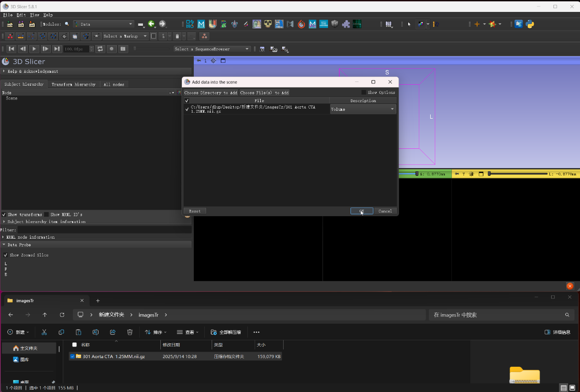Select the Window/Level adjust mouse mode icon
This screenshot has width=580, height=392.
(421, 24)
